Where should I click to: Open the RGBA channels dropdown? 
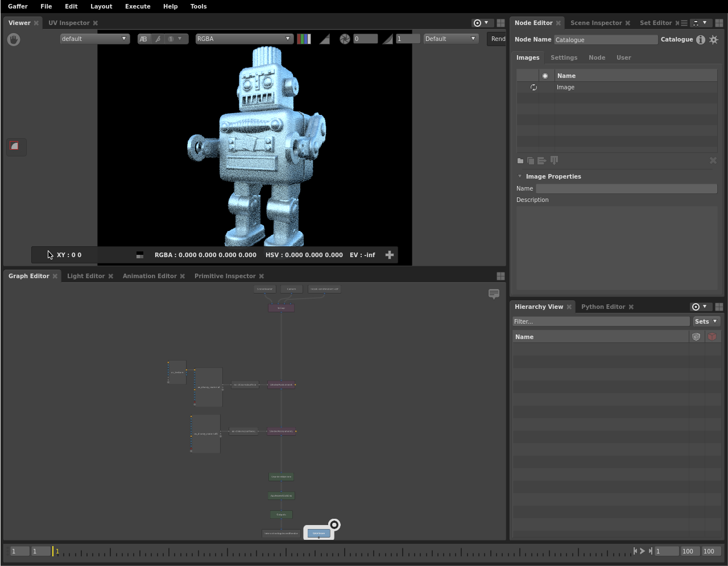pyautogui.click(x=243, y=39)
